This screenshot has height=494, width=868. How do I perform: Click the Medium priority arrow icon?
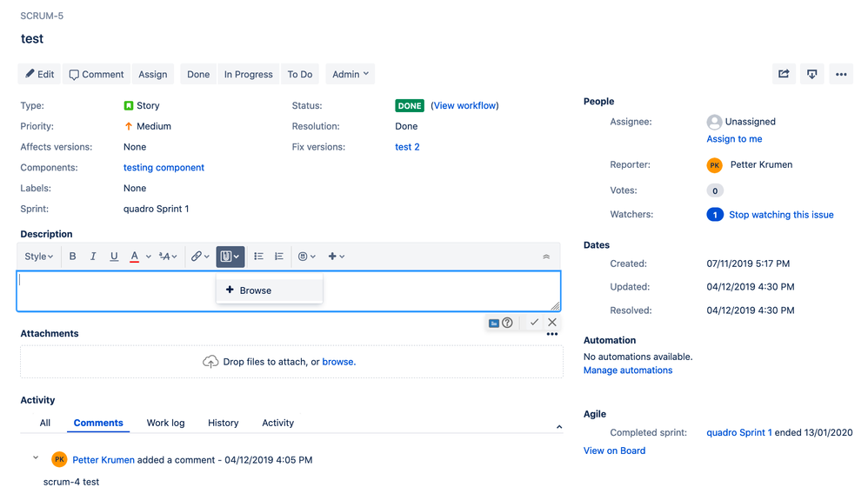click(x=129, y=126)
